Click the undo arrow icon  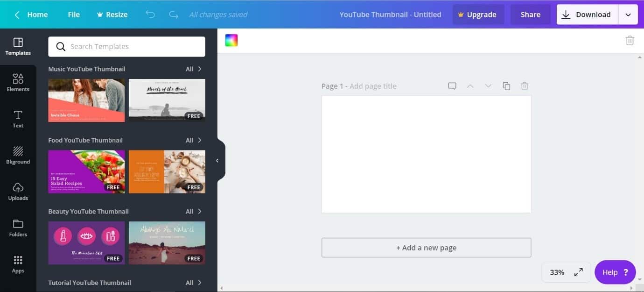(150, 14)
